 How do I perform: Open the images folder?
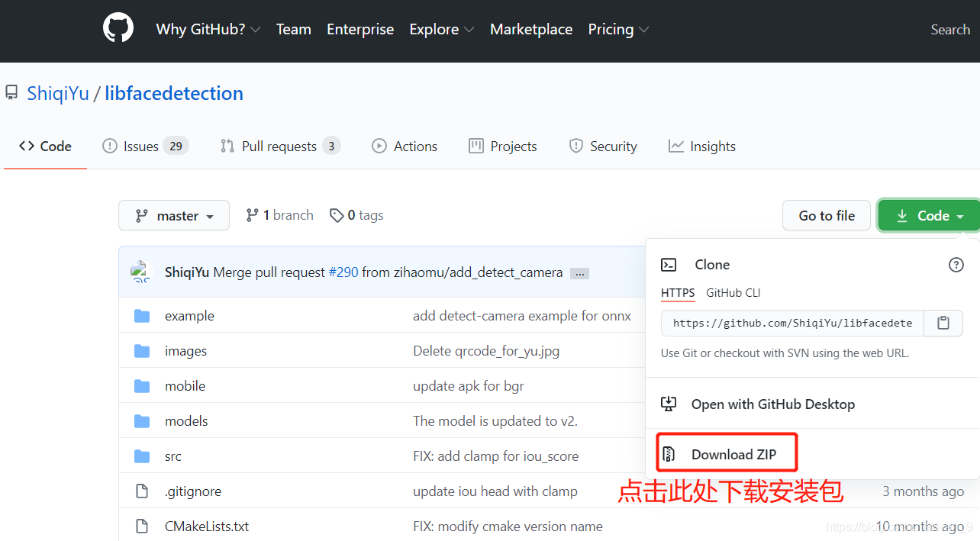tap(185, 351)
